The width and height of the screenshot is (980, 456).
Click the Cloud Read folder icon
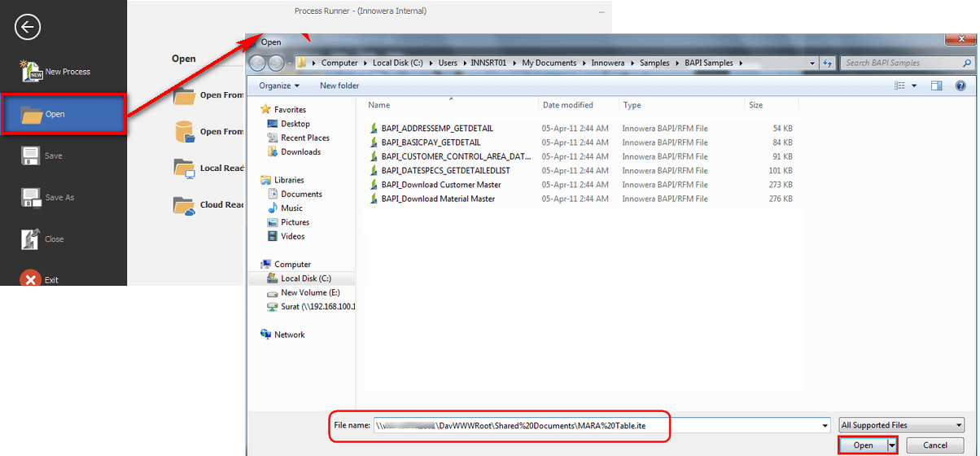click(x=185, y=204)
